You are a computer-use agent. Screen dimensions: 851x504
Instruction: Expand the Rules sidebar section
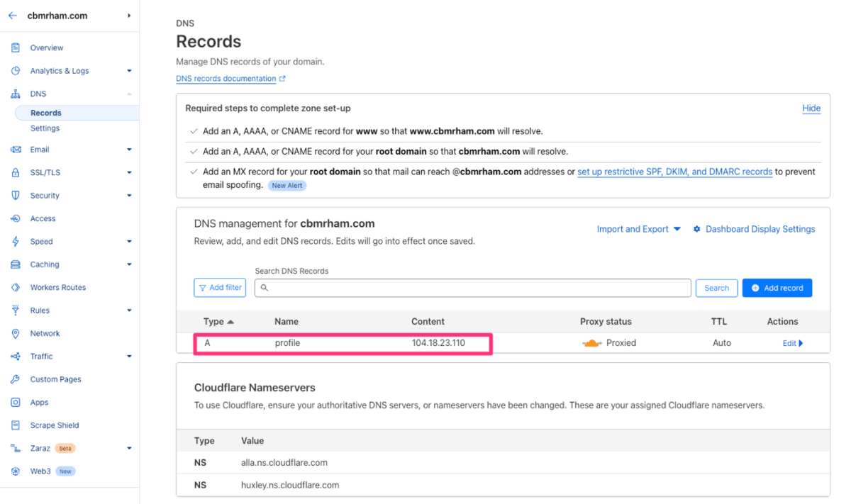(x=129, y=310)
